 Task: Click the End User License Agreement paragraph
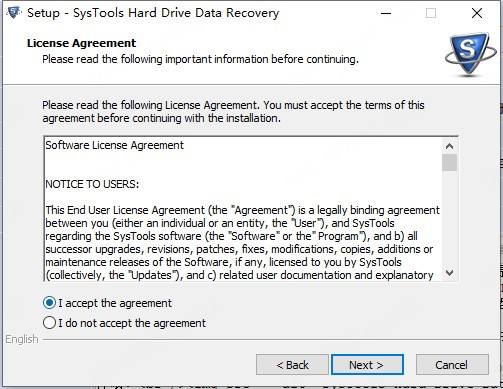point(242,243)
